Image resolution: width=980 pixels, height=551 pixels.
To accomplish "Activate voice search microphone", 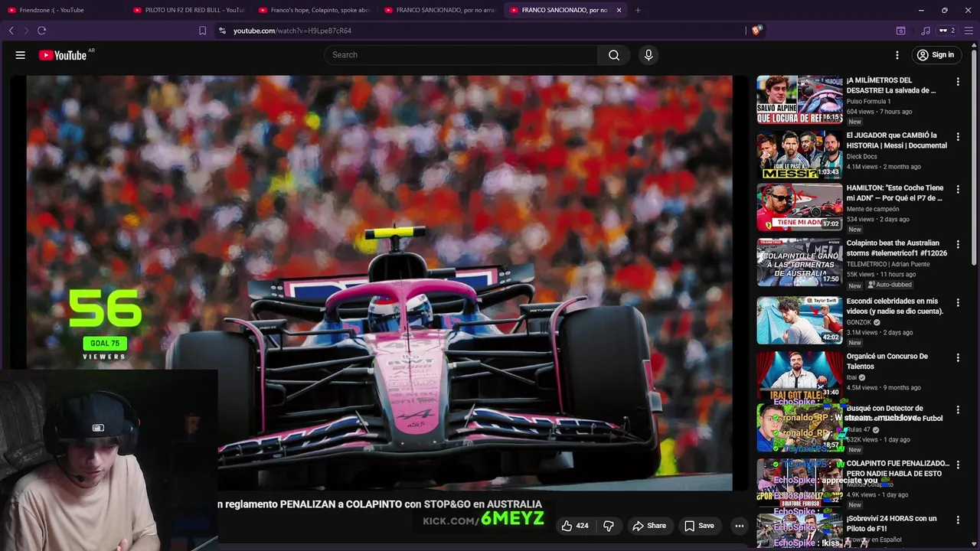I will (x=648, y=55).
